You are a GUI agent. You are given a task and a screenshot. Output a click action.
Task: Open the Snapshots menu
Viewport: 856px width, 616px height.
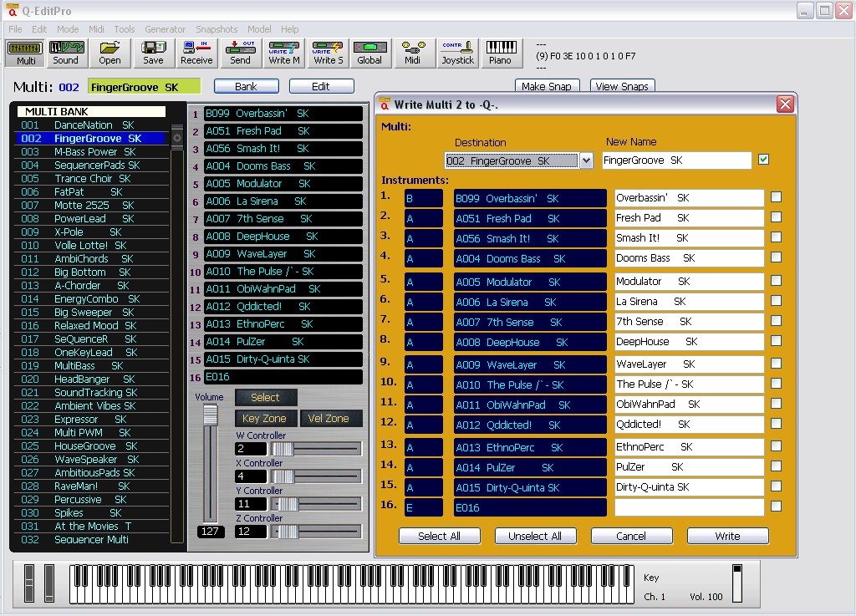point(217,29)
